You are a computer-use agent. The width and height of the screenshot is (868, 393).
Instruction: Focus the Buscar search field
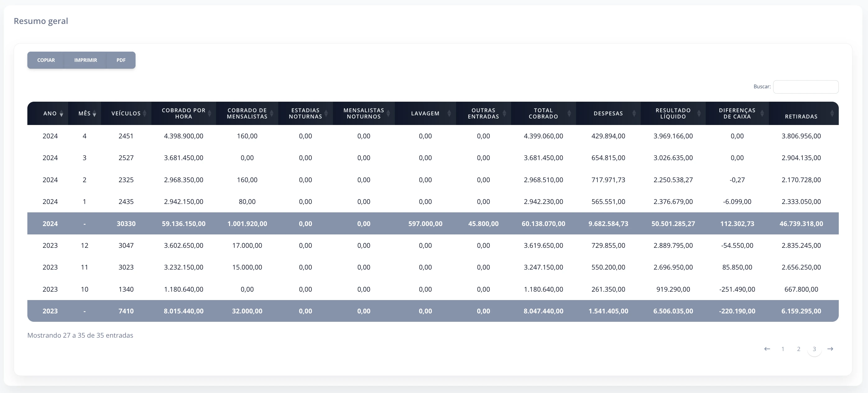pyautogui.click(x=806, y=87)
